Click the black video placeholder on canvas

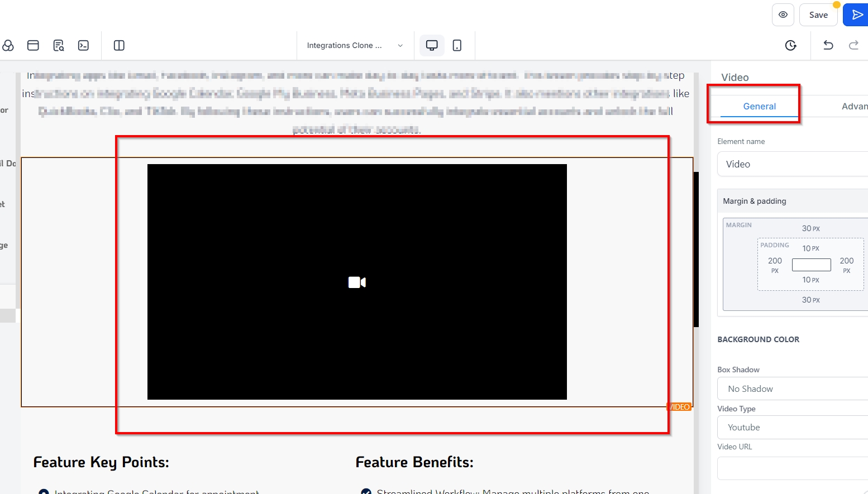(357, 282)
